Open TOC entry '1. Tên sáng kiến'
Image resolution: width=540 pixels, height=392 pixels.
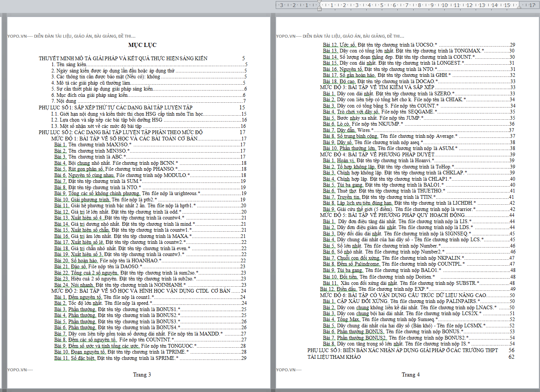(149, 65)
